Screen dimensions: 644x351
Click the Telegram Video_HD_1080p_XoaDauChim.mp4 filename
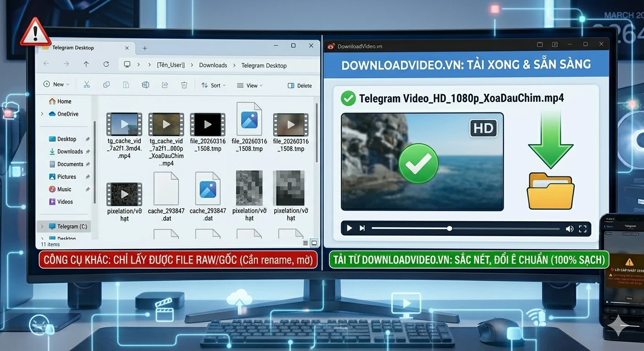pos(462,98)
